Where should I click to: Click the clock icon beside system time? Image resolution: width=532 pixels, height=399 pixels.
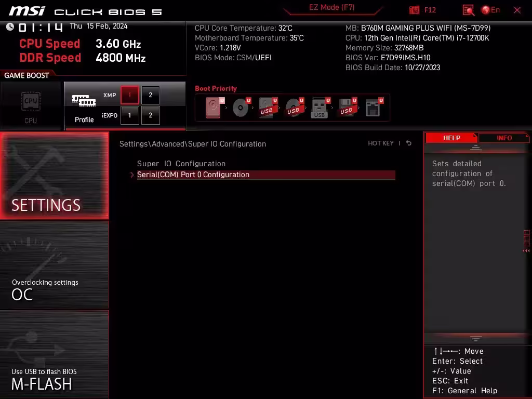(x=10, y=27)
